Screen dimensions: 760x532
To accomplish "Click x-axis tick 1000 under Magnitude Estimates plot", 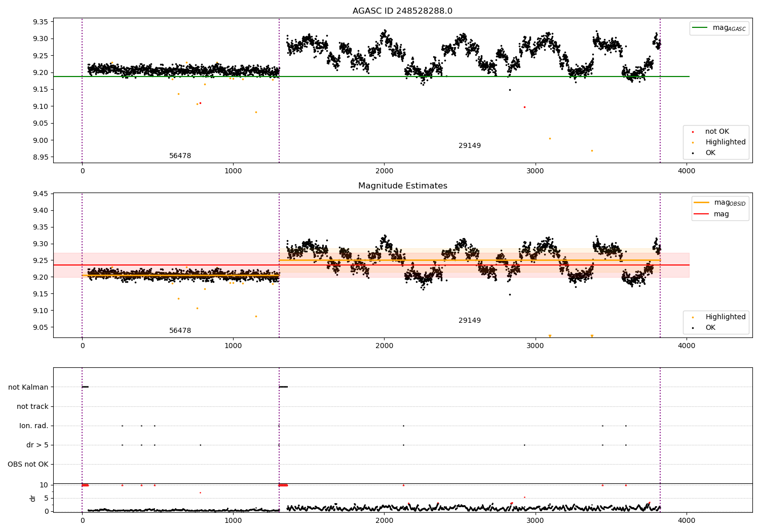I will [x=233, y=346].
